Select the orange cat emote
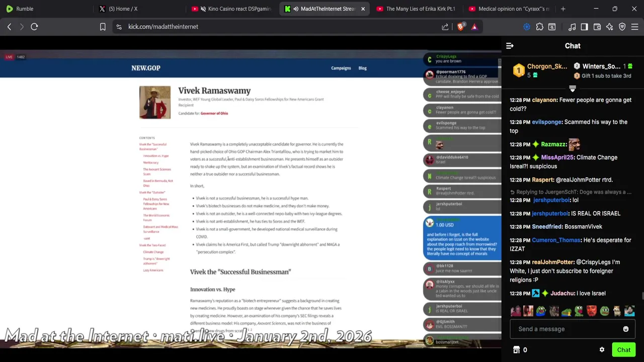 point(617,311)
